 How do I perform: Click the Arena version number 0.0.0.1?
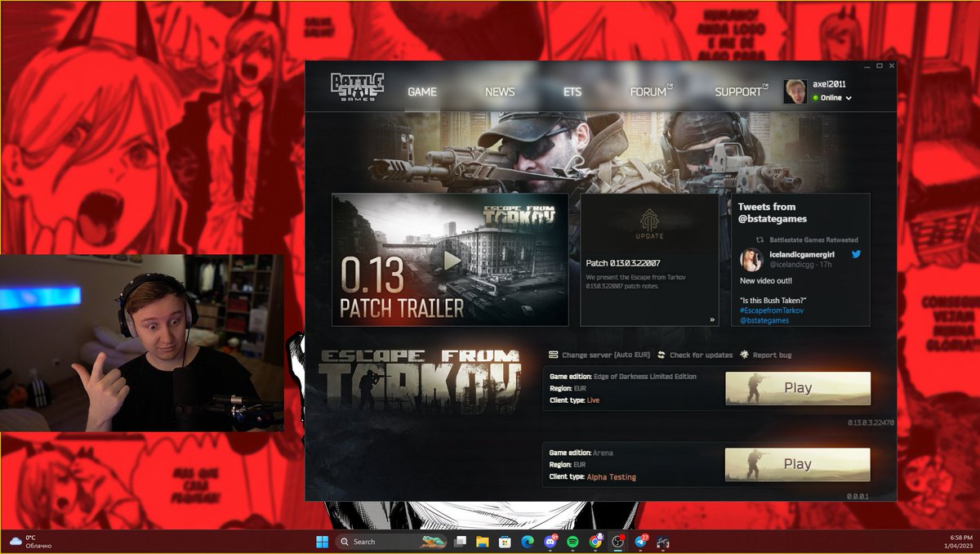[858, 496]
